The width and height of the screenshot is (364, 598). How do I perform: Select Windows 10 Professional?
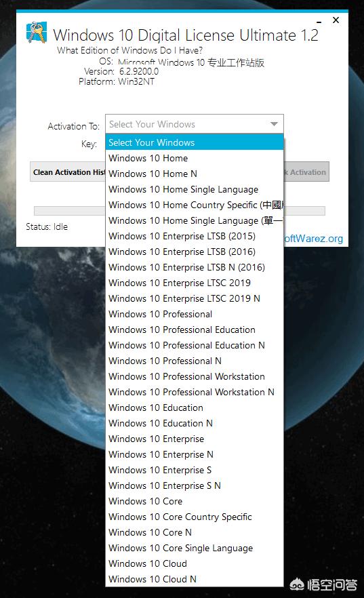tap(195, 315)
